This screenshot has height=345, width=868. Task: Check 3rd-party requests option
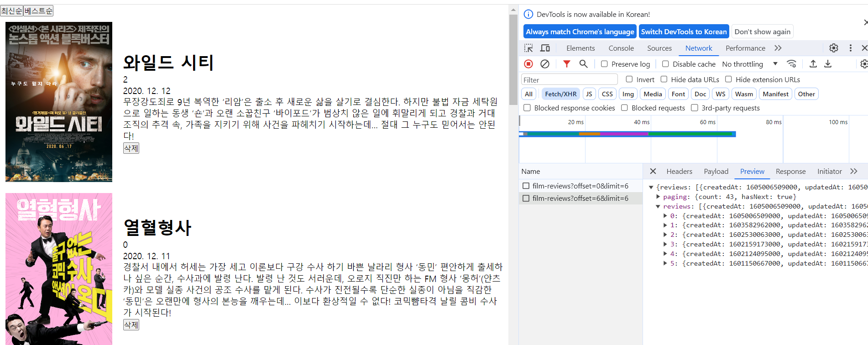(695, 108)
